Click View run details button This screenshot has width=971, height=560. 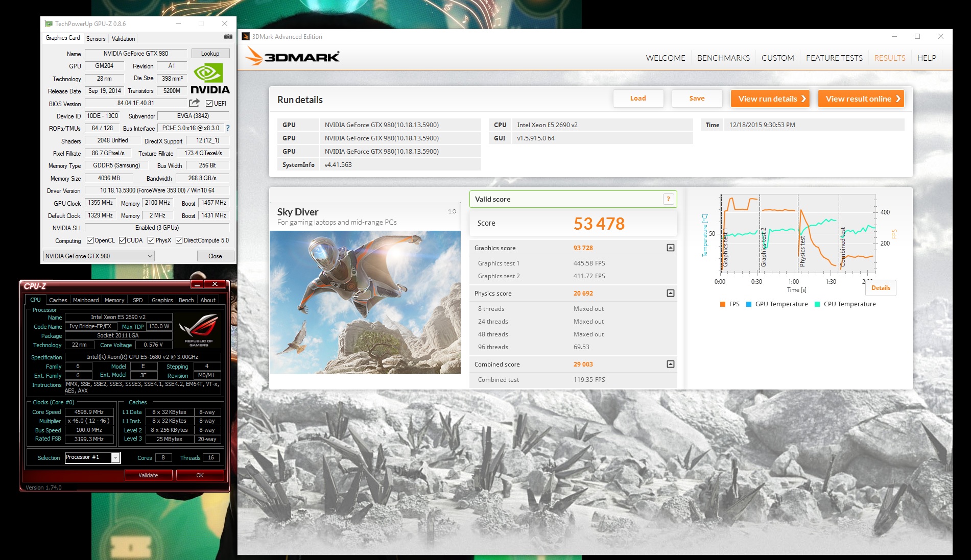(771, 99)
